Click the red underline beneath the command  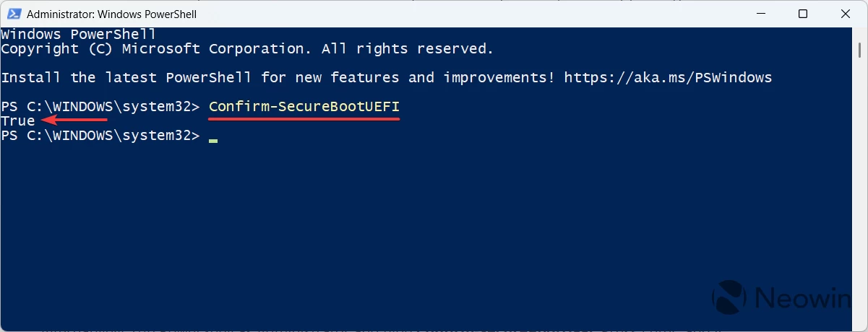304,120
